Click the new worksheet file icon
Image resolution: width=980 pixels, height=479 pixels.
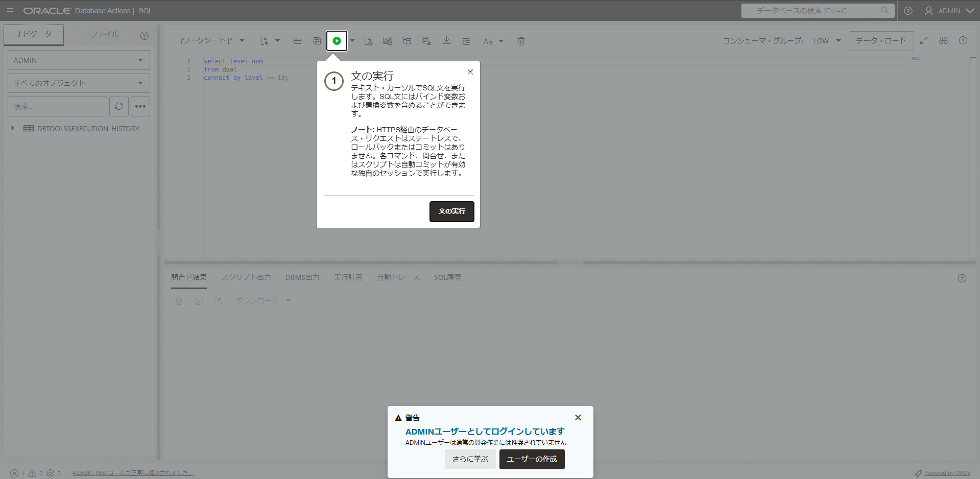pyautogui.click(x=264, y=41)
